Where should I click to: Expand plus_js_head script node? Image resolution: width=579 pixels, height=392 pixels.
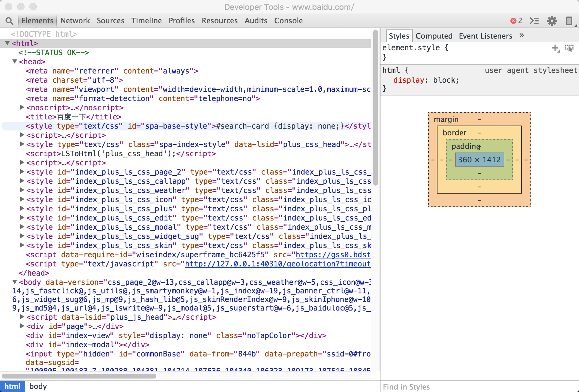[x=22, y=317]
